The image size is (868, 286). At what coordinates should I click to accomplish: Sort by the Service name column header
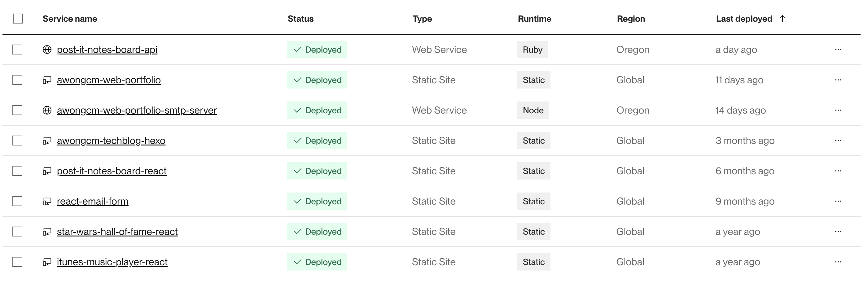(70, 19)
